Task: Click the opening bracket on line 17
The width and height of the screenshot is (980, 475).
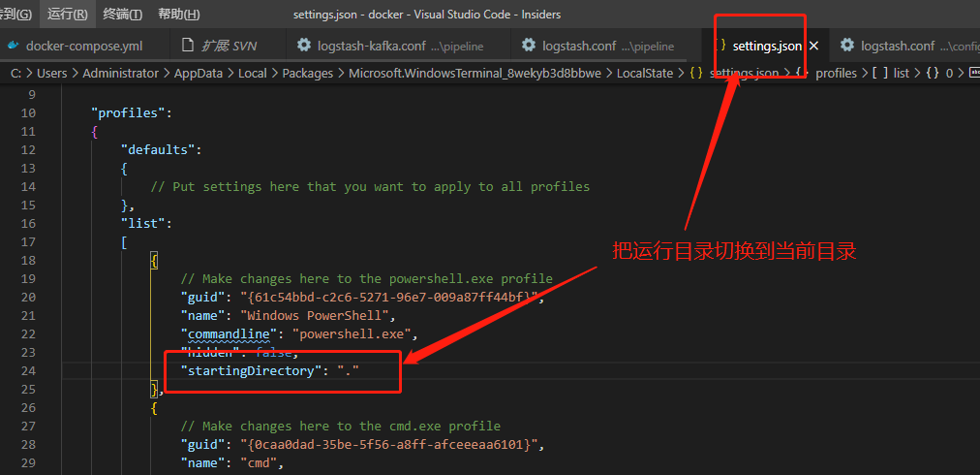Action: pyautogui.click(x=125, y=242)
